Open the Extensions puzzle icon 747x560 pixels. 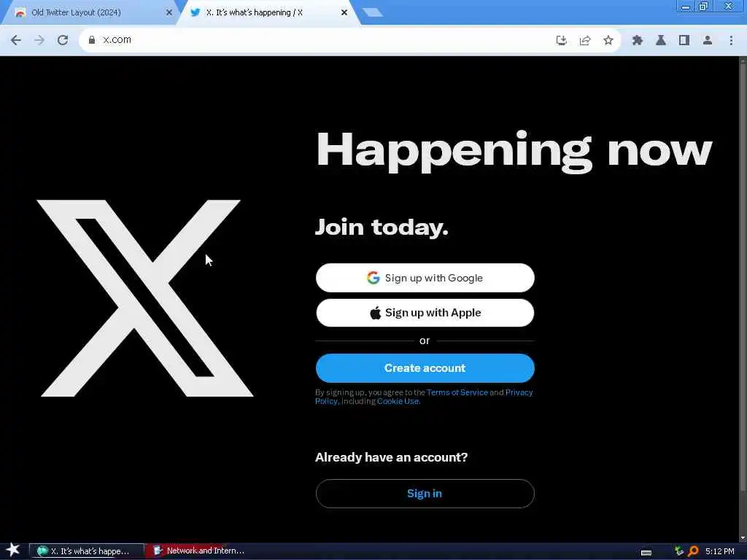[638, 41]
